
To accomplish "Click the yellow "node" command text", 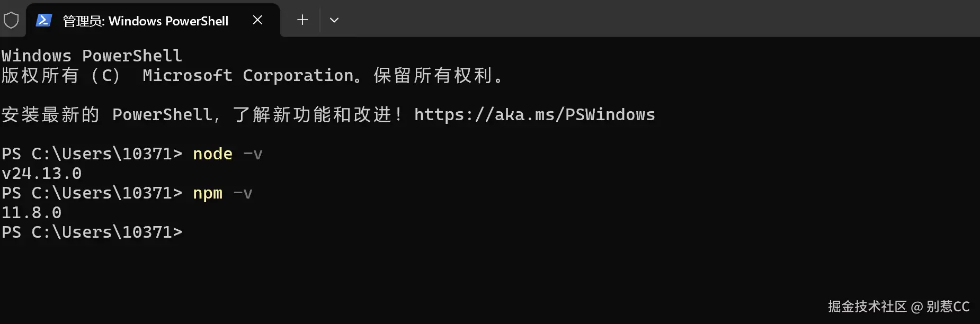I will click(x=212, y=154).
